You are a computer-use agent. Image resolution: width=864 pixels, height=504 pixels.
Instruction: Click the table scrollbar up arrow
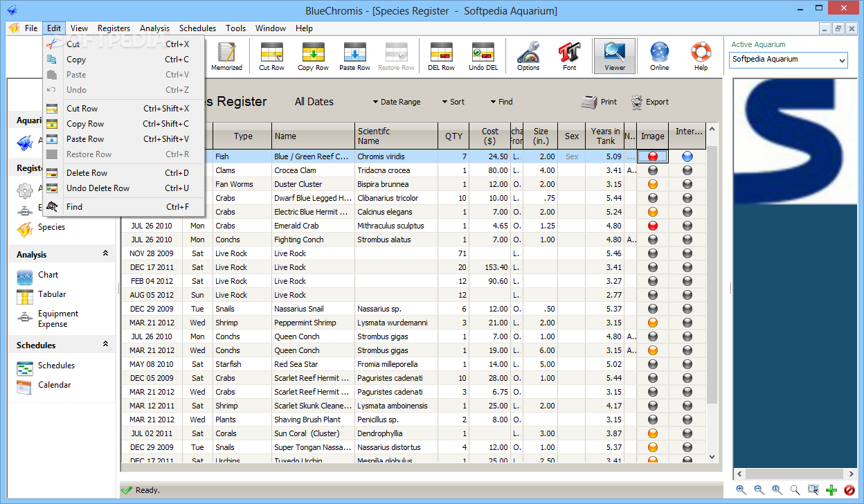click(712, 129)
